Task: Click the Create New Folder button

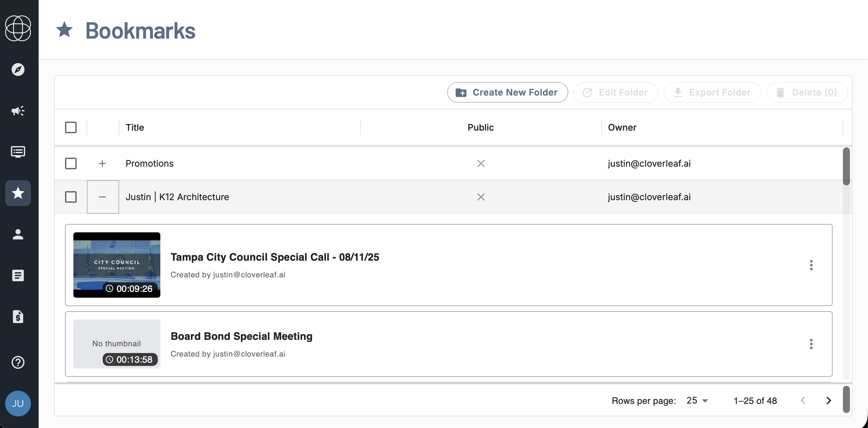Action: (507, 92)
